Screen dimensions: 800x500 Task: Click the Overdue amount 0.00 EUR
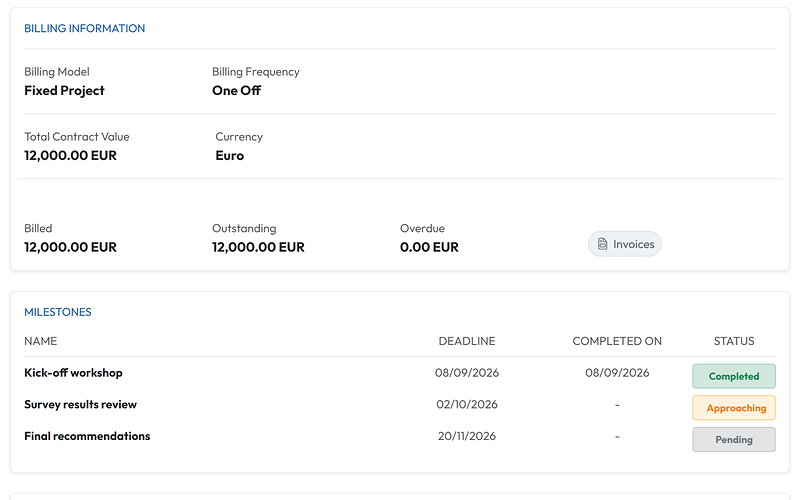(x=429, y=247)
